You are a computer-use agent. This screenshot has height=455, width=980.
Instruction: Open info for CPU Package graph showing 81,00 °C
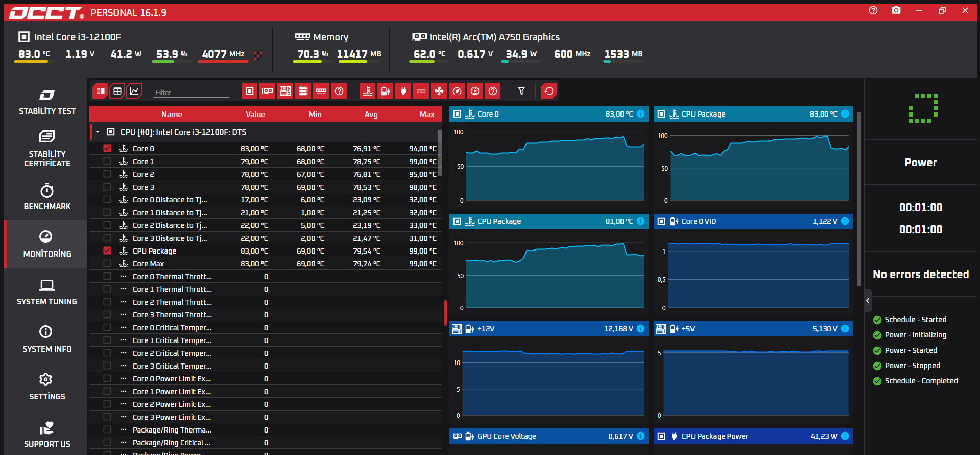(x=641, y=221)
